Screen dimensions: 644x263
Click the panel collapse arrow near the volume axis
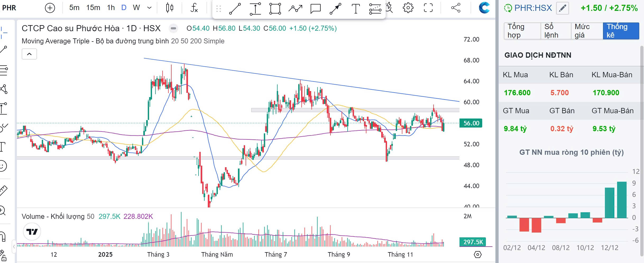[x=14, y=247]
